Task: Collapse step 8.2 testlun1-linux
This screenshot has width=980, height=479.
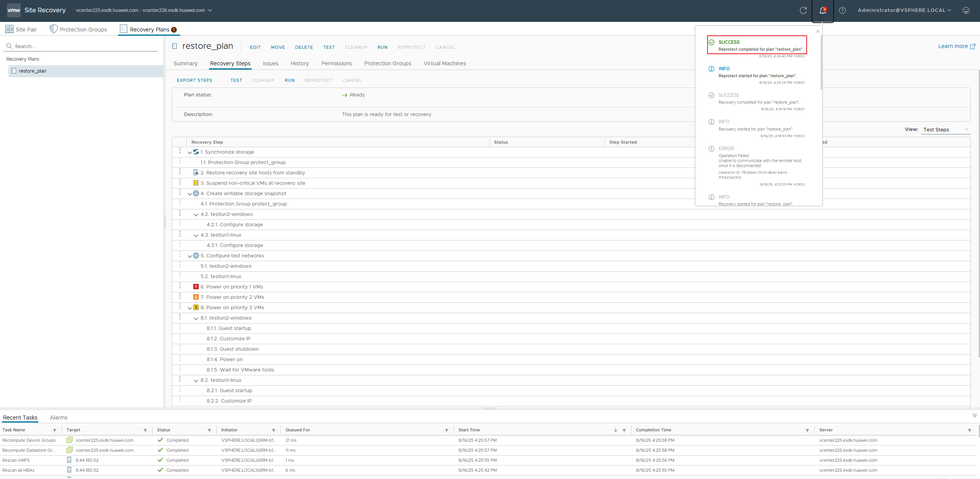Action: point(196,381)
